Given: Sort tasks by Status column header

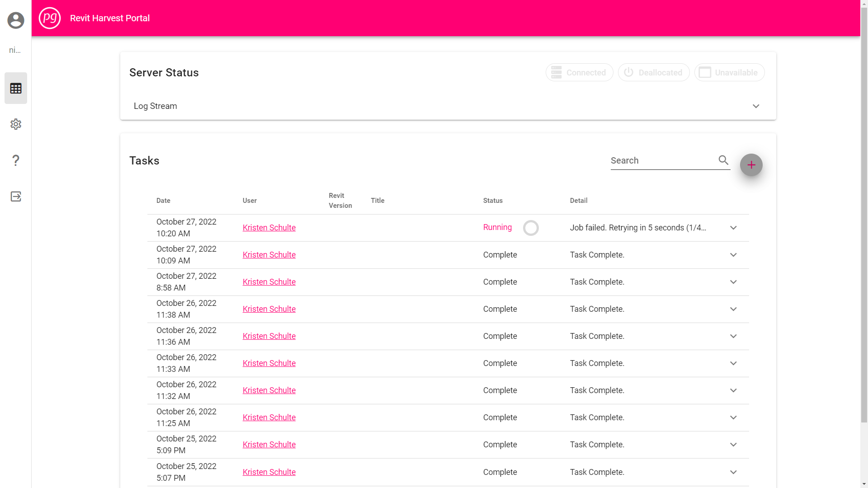Looking at the screenshot, I should tap(492, 201).
